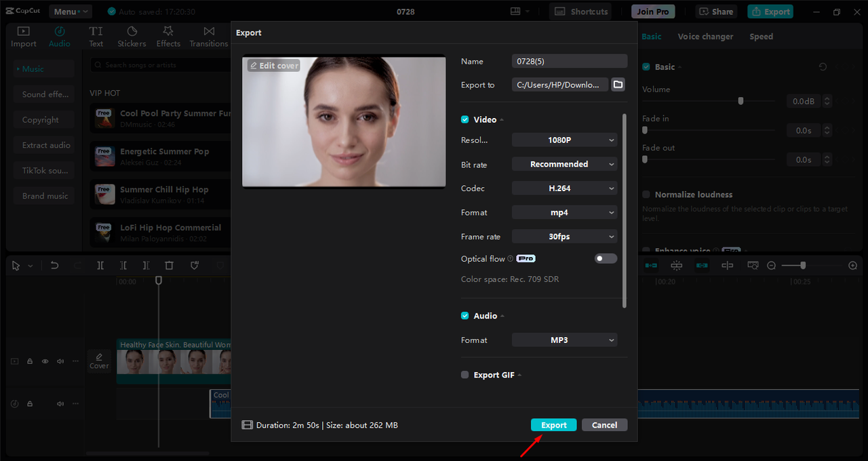Viewport: 868px width, 461px height.
Task: Click the timeline zoom in icon
Action: point(853,266)
